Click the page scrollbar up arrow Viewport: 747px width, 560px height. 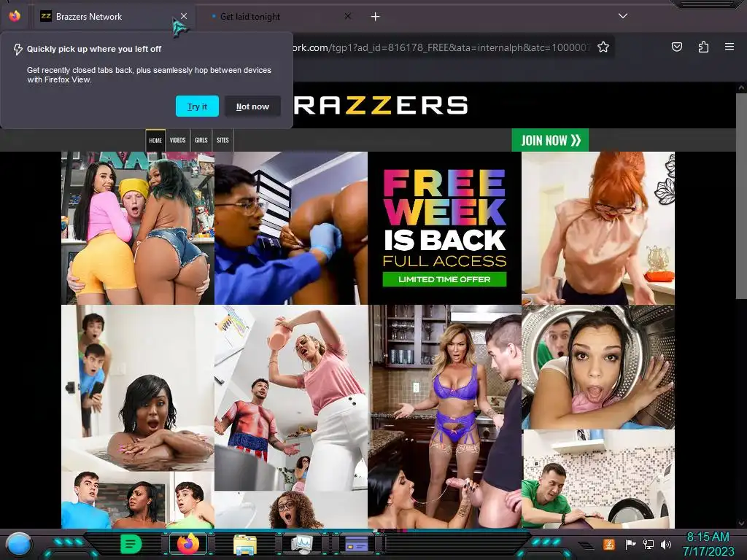pos(741,87)
